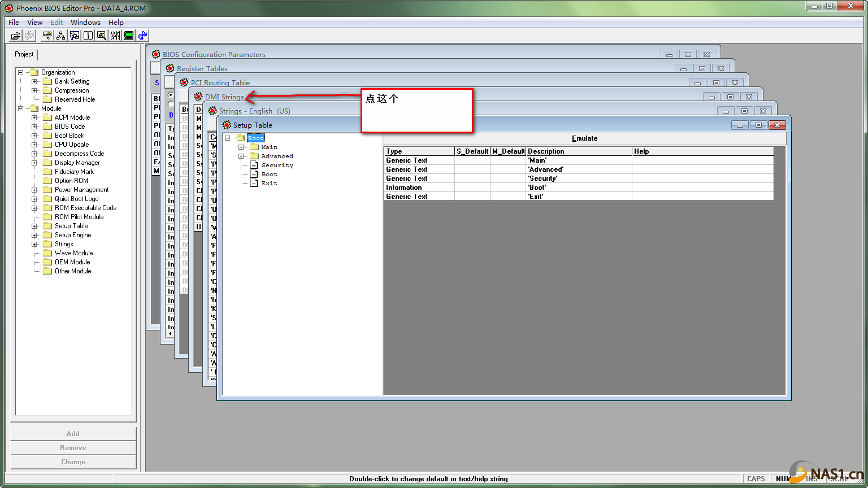The width and height of the screenshot is (868, 488).
Task: Click the chip icon of Strings - English window
Action: [212, 111]
